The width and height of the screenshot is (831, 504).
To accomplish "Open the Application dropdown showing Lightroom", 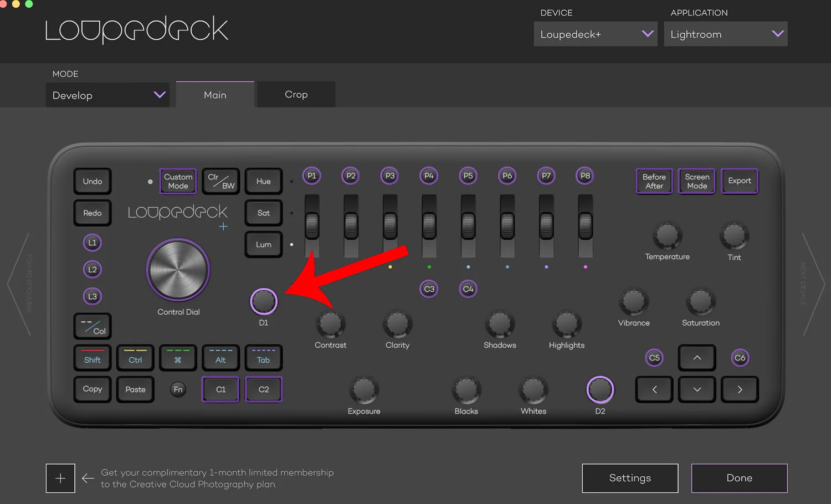I will [x=726, y=34].
